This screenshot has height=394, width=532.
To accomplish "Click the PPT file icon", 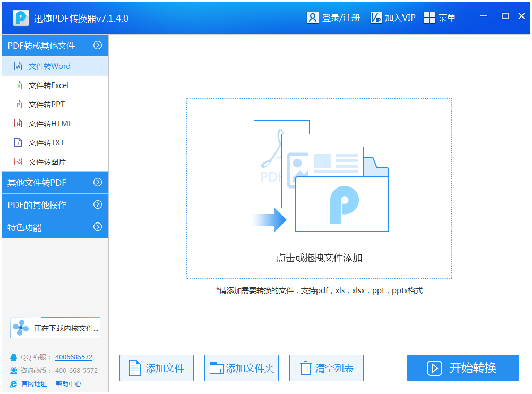I will point(19,104).
